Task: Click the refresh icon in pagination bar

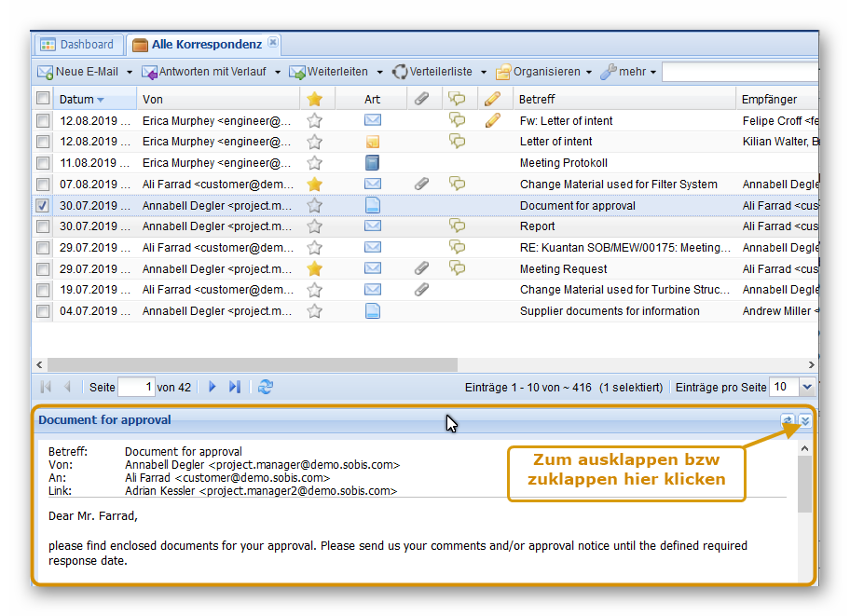Action: pyautogui.click(x=266, y=387)
